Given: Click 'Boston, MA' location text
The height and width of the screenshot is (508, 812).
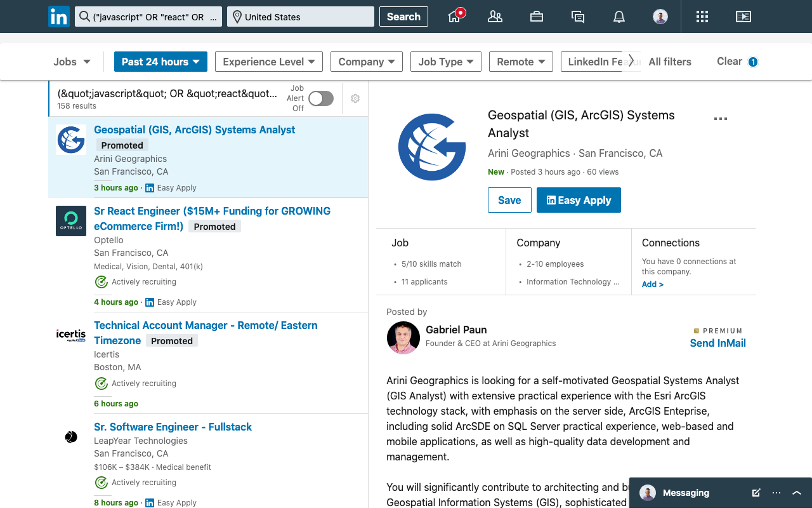Looking at the screenshot, I should coord(117,367).
